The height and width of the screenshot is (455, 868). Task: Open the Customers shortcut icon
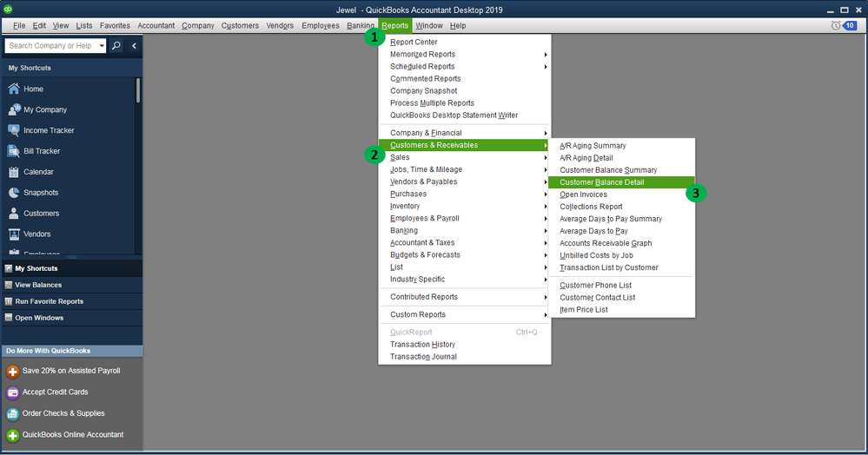(x=14, y=213)
